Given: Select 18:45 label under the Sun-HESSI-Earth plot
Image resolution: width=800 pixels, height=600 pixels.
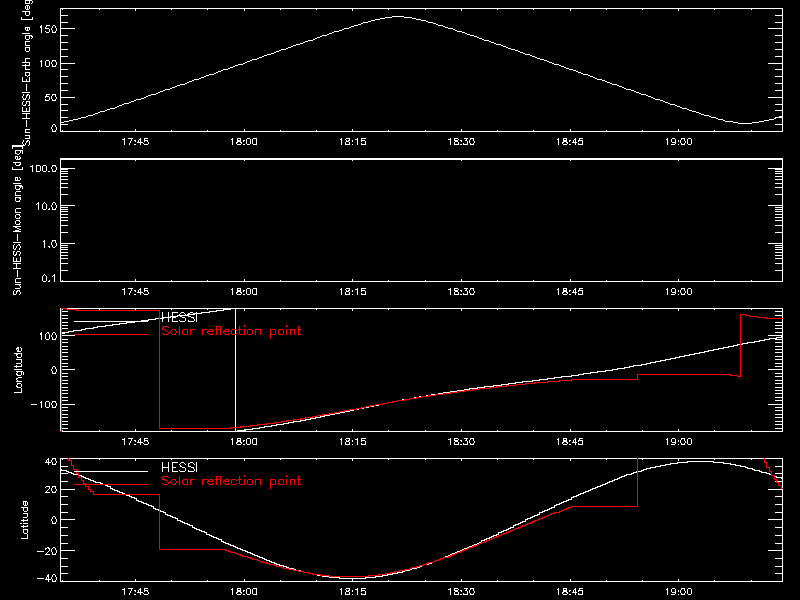Looking at the screenshot, I should click(570, 141).
